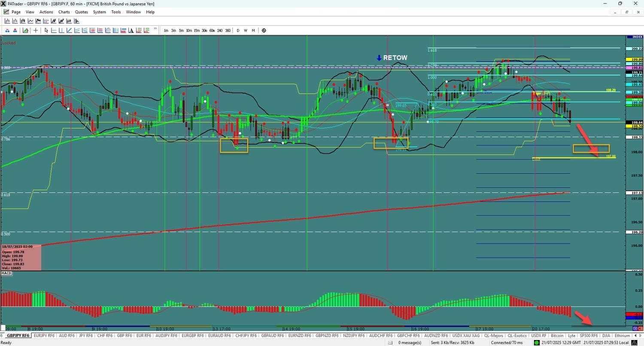This screenshot has height=346, width=644.
Task: Open the Tools menu
Action: [116, 12]
